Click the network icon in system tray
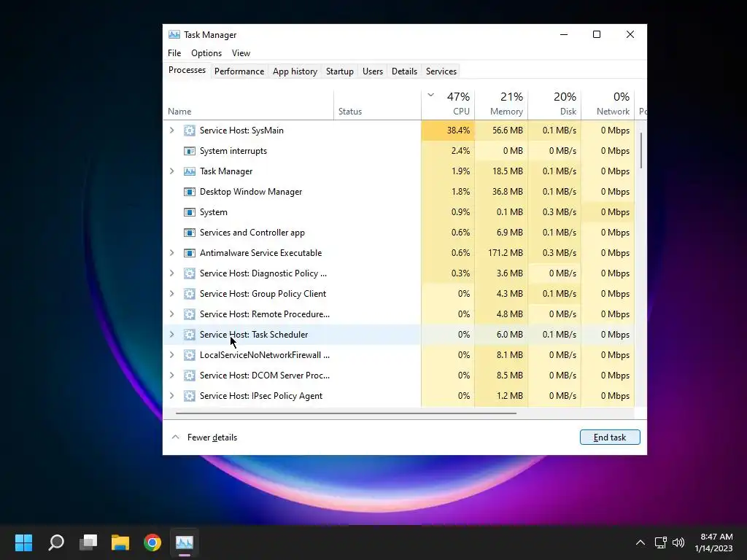 [x=660, y=542]
